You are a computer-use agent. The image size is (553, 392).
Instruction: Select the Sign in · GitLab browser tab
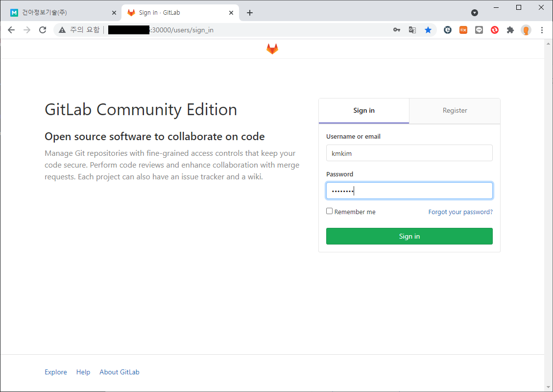180,13
